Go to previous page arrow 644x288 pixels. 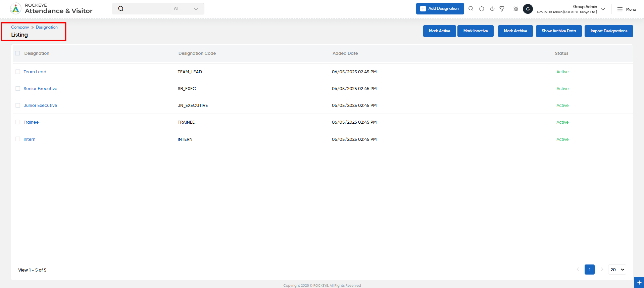tap(578, 270)
